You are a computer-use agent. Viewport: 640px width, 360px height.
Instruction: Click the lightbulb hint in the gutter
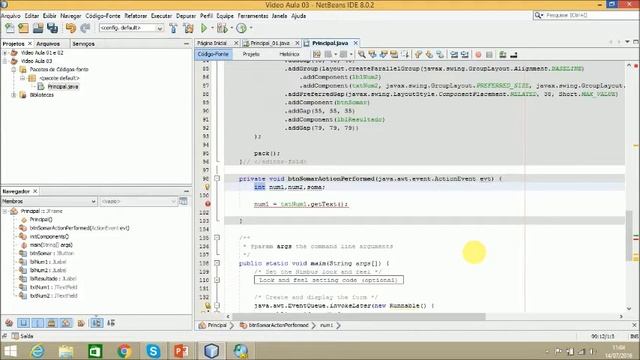point(207,187)
